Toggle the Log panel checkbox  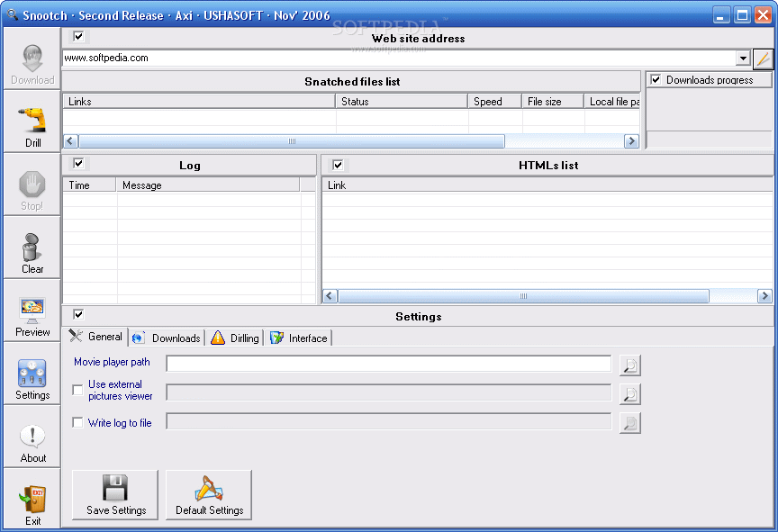pos(78,163)
